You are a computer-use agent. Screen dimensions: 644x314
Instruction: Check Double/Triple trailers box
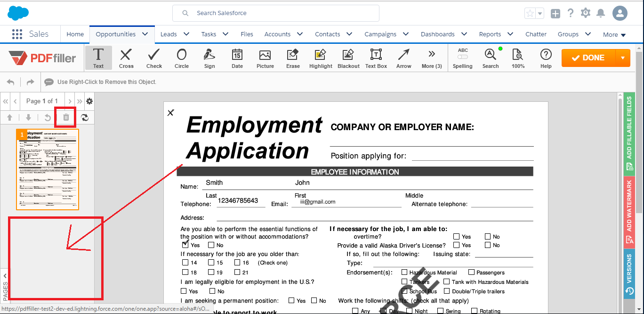[447, 291]
